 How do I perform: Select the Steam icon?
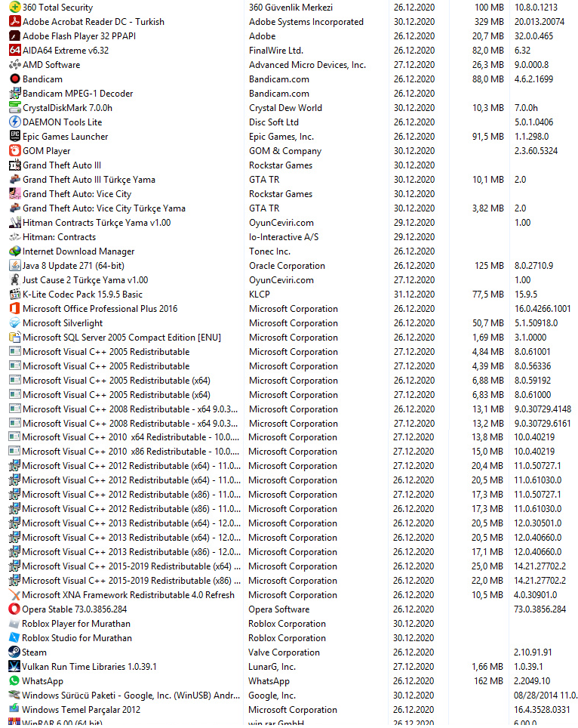14,652
